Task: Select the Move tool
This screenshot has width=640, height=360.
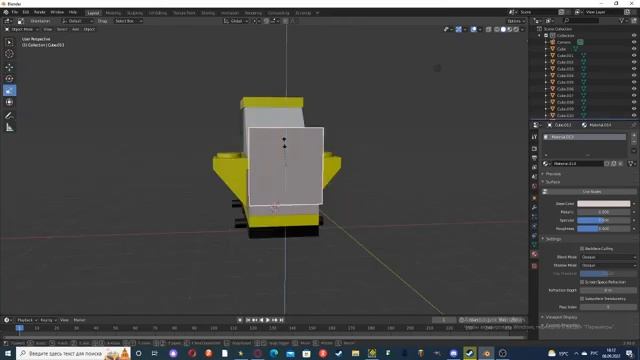Action: (9, 67)
